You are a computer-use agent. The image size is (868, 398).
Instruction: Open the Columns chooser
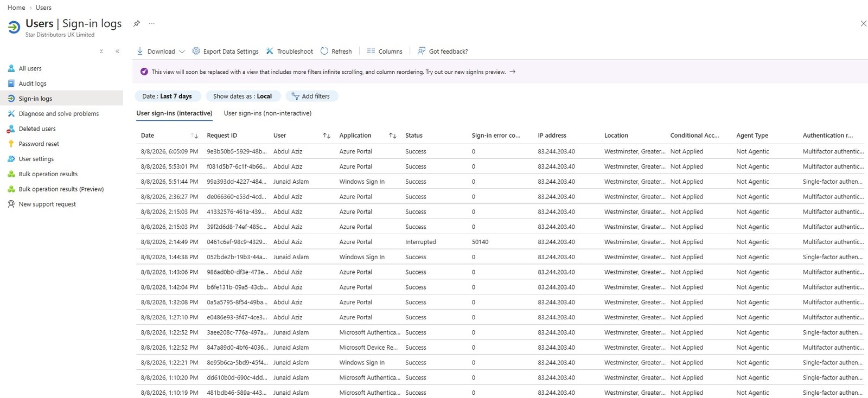click(x=385, y=51)
